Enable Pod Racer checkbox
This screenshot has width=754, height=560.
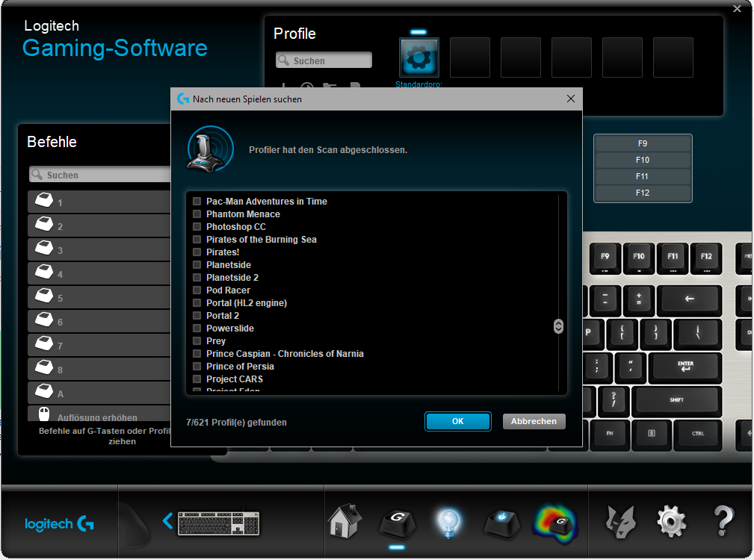(197, 290)
